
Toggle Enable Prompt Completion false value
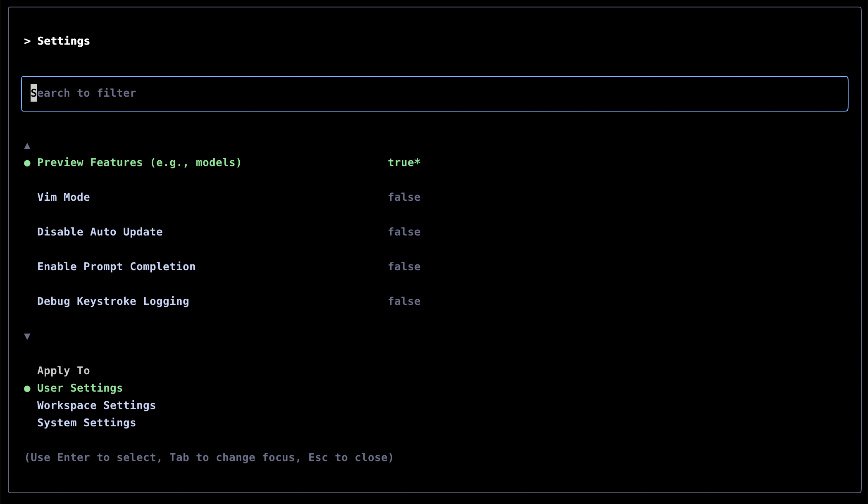pos(404,267)
